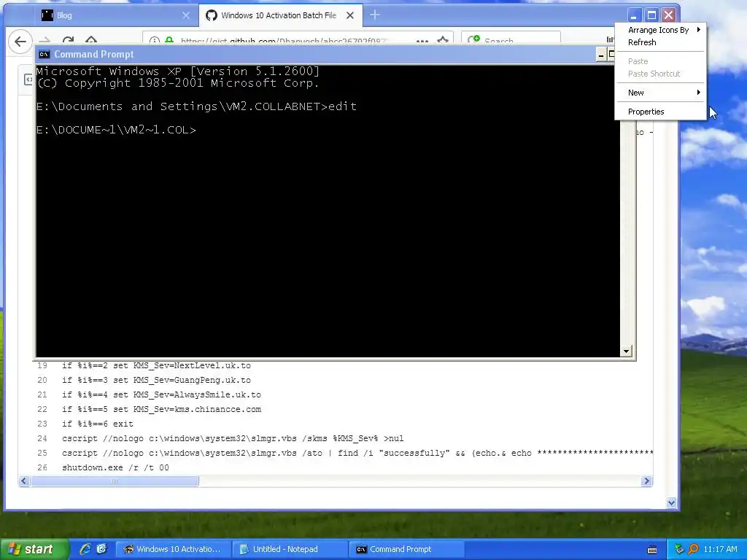The width and height of the screenshot is (747, 560).
Task: Click the GitHub icon on the active tab
Action: (x=211, y=15)
